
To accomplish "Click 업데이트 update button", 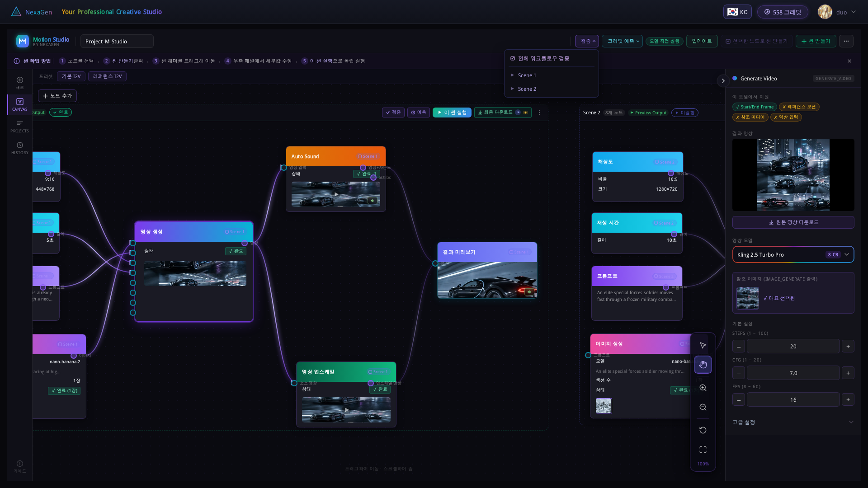I will point(702,41).
